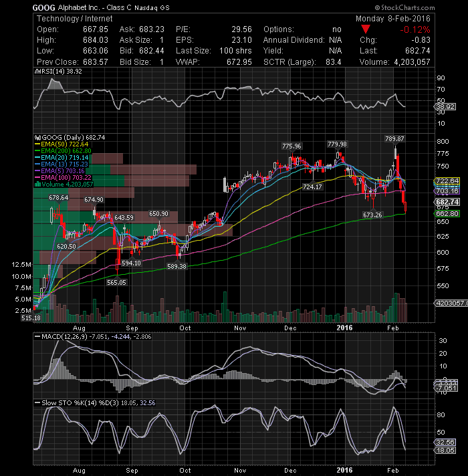Click the stochastic 18.05 axis tag
Viewport: 468px width, 476px height.
[x=445, y=450]
